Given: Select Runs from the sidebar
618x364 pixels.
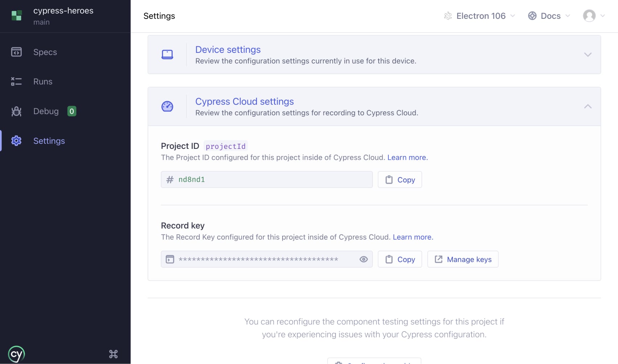Looking at the screenshot, I should click(42, 81).
